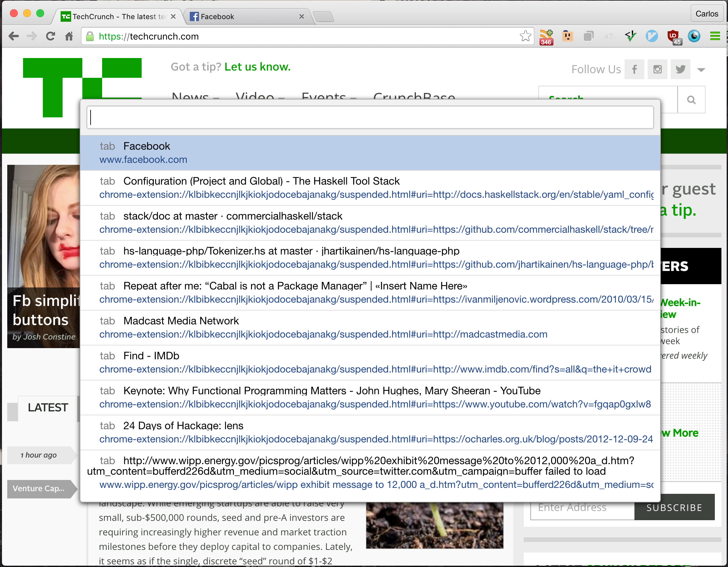Screen dimensions: 728x567
Task: Open the uBlock Origin extension showing 45
Action: pos(674,37)
